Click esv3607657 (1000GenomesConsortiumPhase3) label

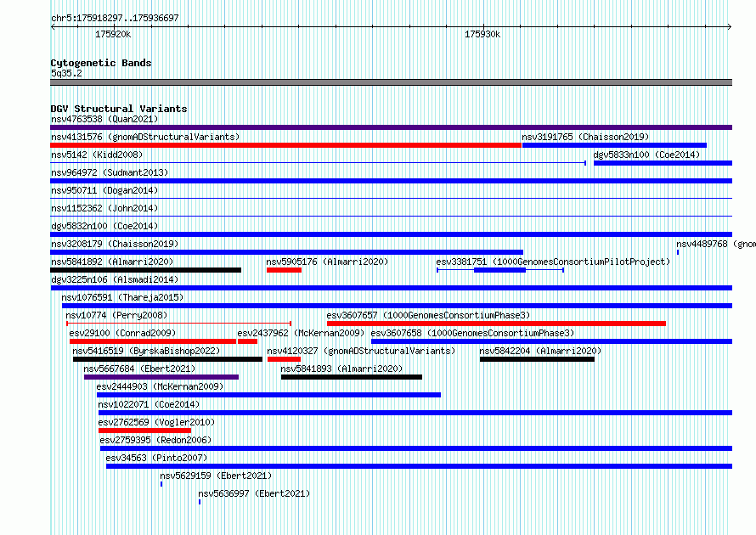point(428,315)
